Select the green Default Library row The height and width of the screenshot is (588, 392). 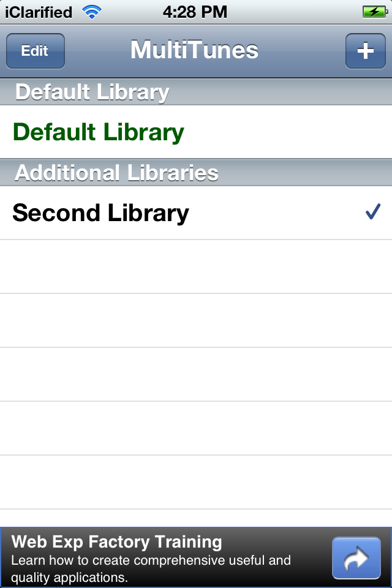click(x=98, y=132)
